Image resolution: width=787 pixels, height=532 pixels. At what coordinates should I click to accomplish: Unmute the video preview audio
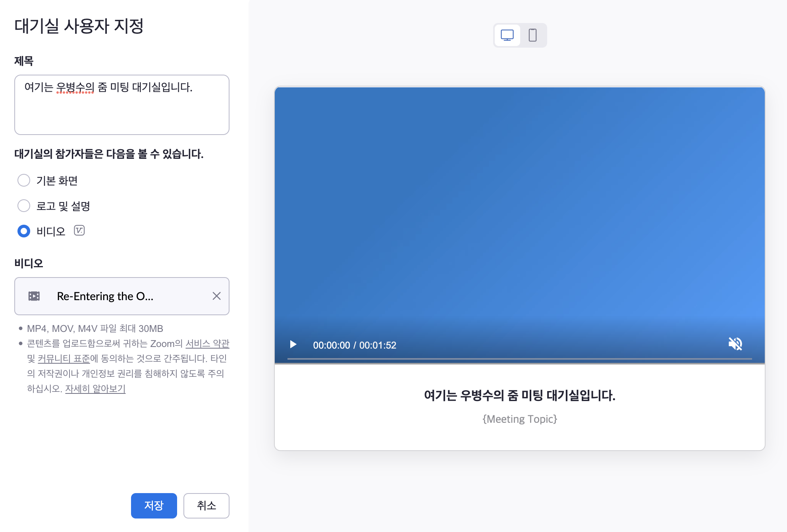[x=735, y=344]
